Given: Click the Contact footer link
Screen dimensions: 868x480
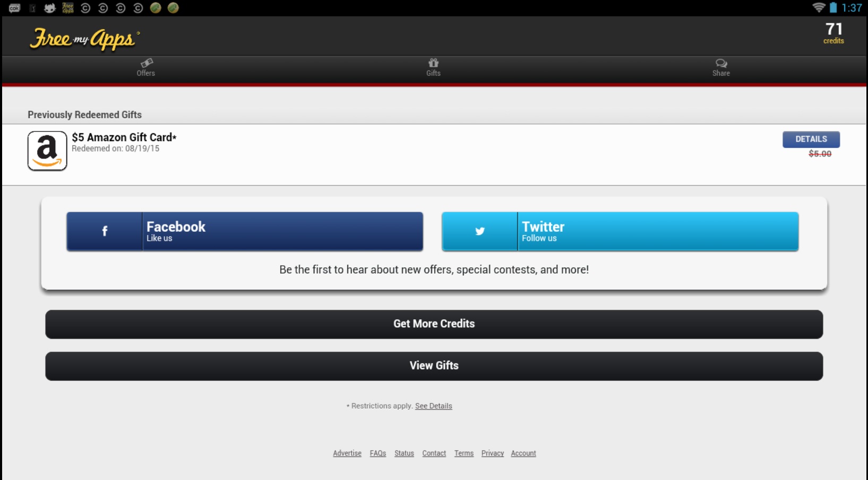Looking at the screenshot, I should (434, 453).
